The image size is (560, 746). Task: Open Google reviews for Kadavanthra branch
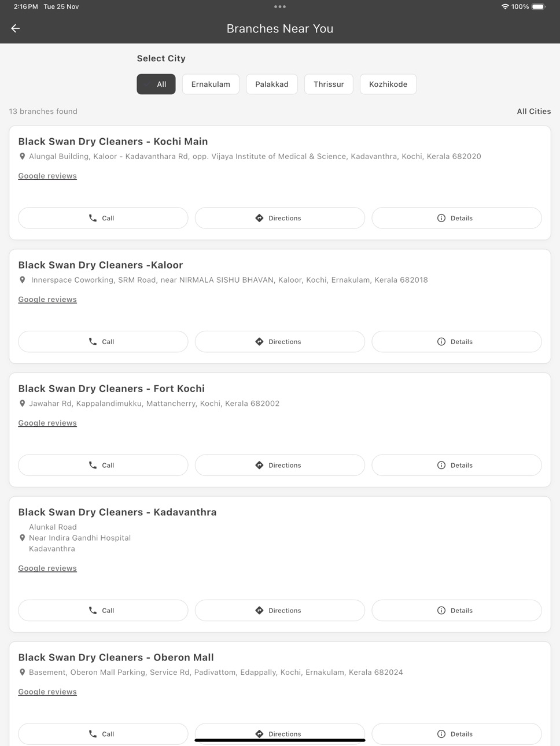[x=47, y=568]
